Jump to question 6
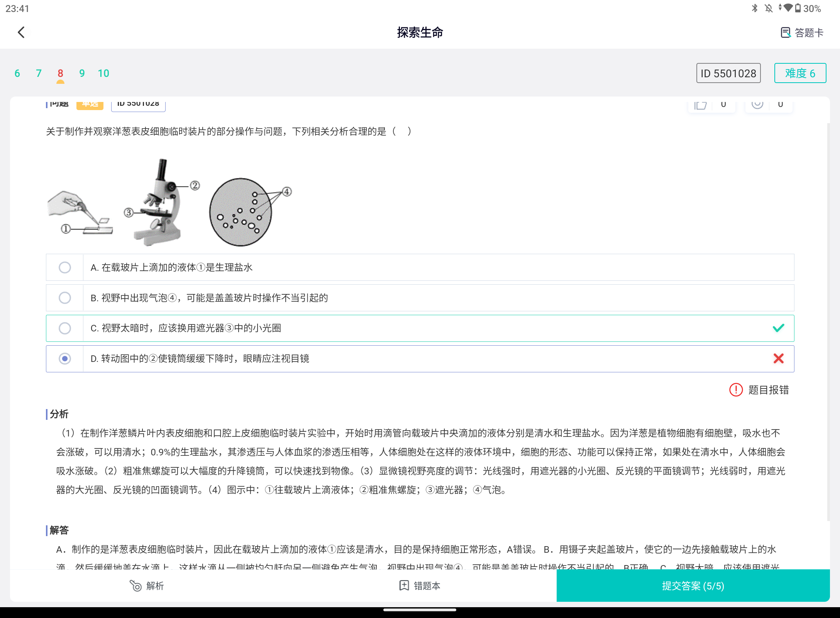840x618 pixels. (17, 73)
